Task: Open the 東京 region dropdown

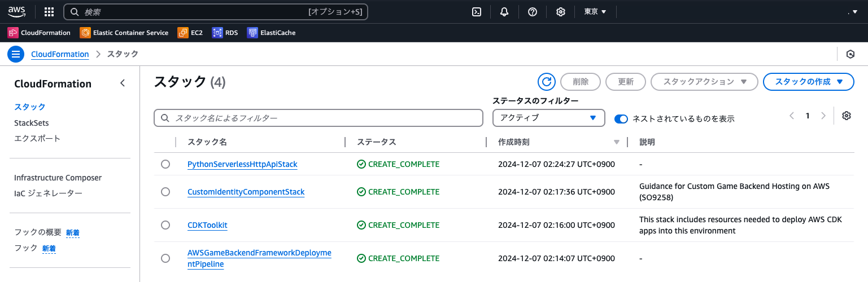Action: pos(595,12)
